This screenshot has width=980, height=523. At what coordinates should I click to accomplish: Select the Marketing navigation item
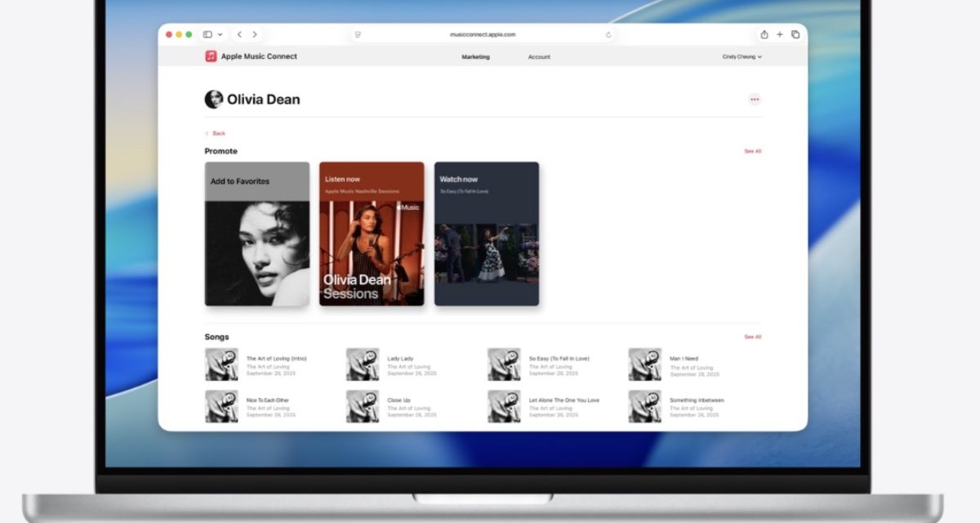475,56
